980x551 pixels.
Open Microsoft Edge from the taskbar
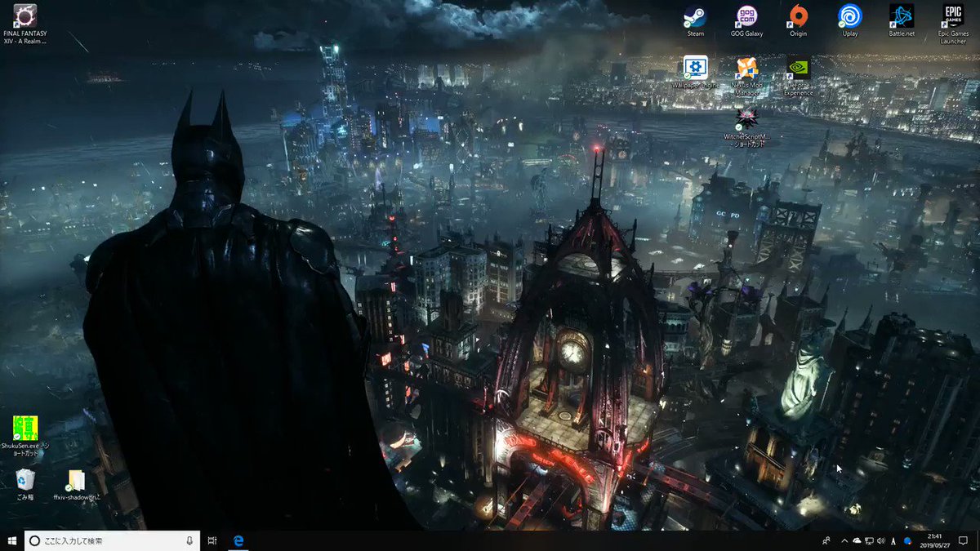point(239,540)
